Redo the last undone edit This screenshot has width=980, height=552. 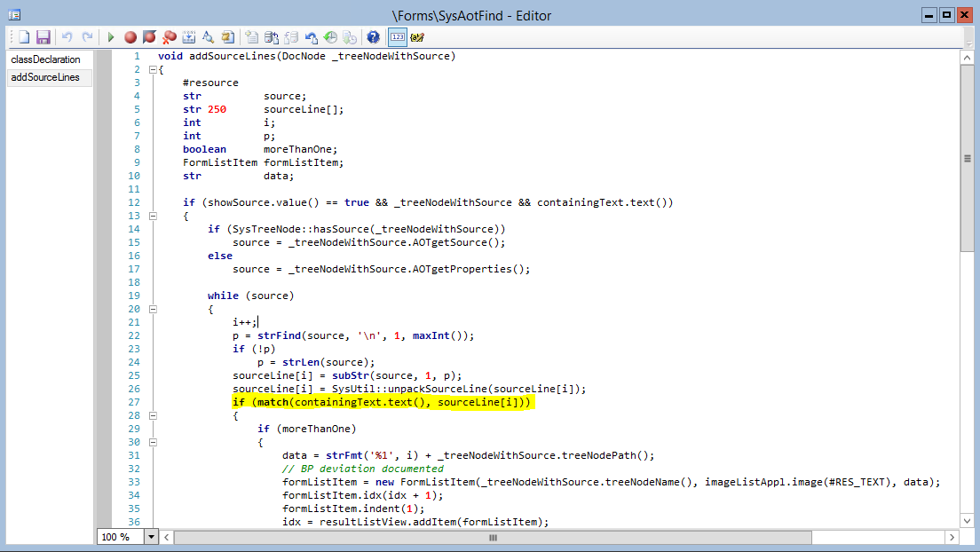88,37
